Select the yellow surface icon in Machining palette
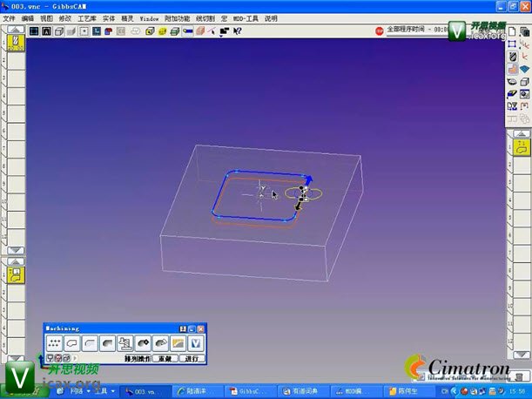The width and height of the screenshot is (532, 399). (178, 343)
